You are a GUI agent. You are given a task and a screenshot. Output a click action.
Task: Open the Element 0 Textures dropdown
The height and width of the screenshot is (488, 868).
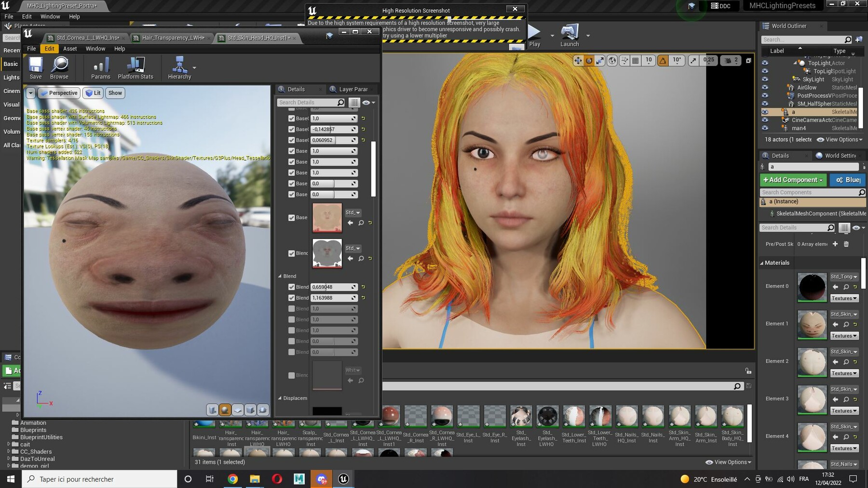(x=844, y=298)
